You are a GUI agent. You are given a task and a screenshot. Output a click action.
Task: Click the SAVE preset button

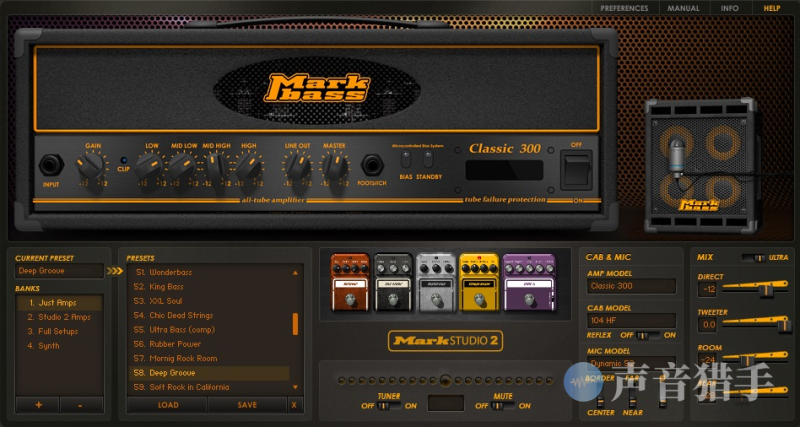click(x=247, y=405)
